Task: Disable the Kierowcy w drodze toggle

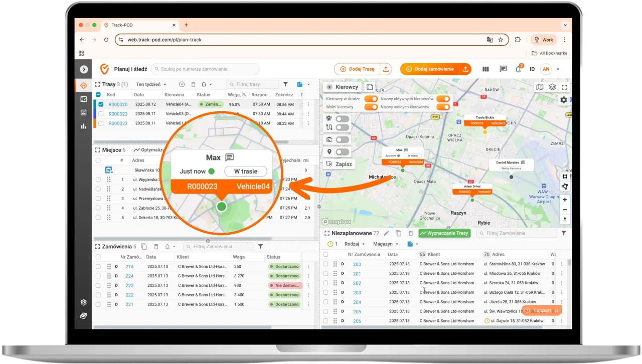Action: click(371, 99)
